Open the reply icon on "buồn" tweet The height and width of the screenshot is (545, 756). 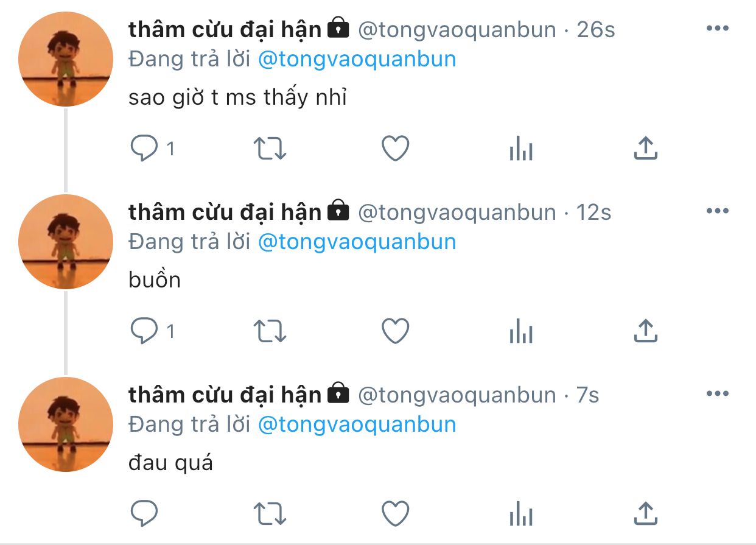pyautogui.click(x=145, y=331)
